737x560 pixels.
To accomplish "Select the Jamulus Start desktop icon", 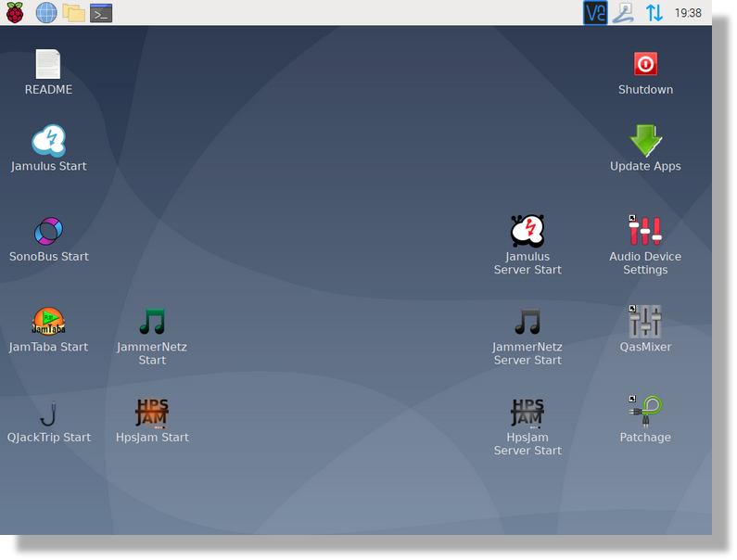I will tap(48, 140).
